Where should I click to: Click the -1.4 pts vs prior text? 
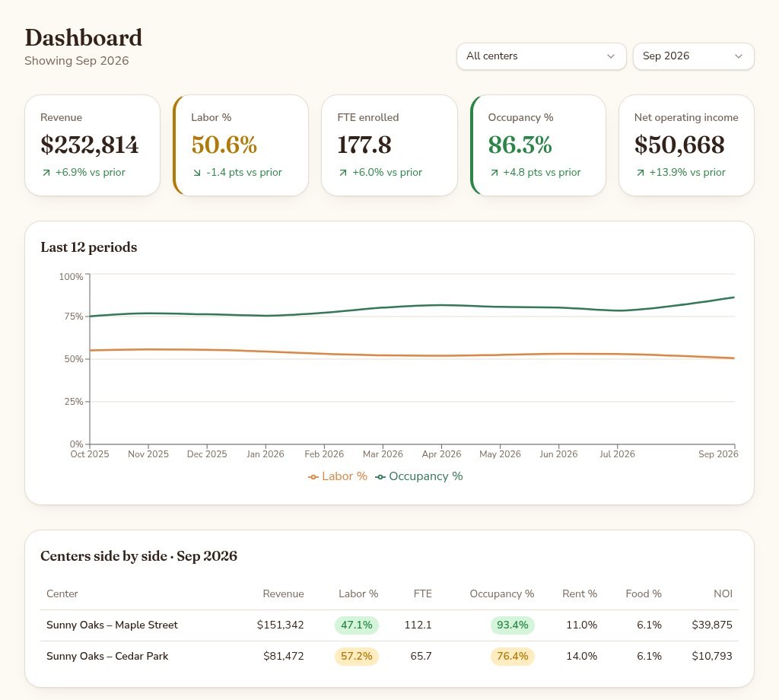(244, 173)
